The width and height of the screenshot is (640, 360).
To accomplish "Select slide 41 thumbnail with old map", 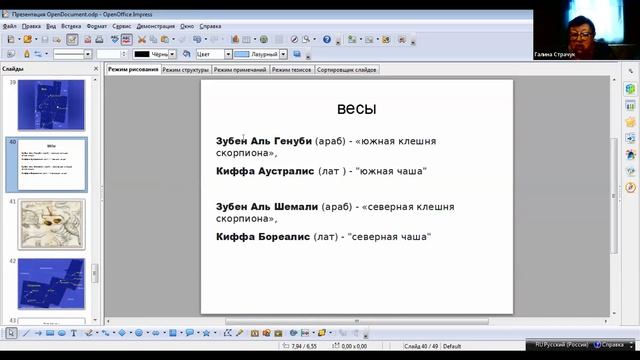I will click(51, 224).
